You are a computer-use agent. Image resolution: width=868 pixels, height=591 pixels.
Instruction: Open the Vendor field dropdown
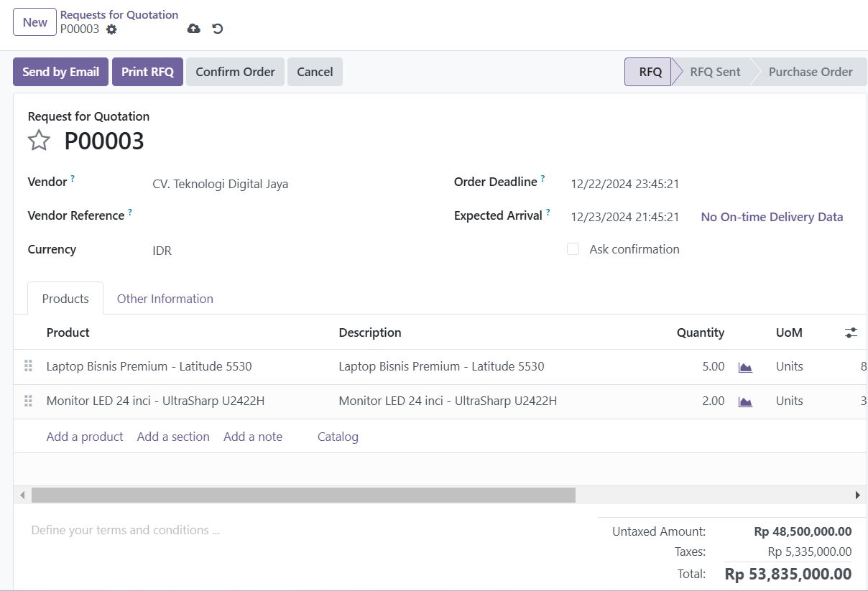click(x=287, y=184)
